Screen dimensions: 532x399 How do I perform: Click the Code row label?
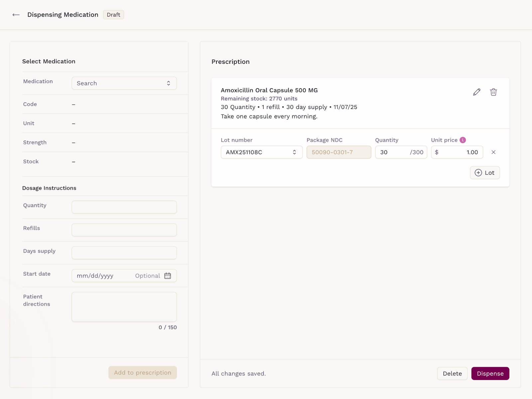tap(30, 104)
